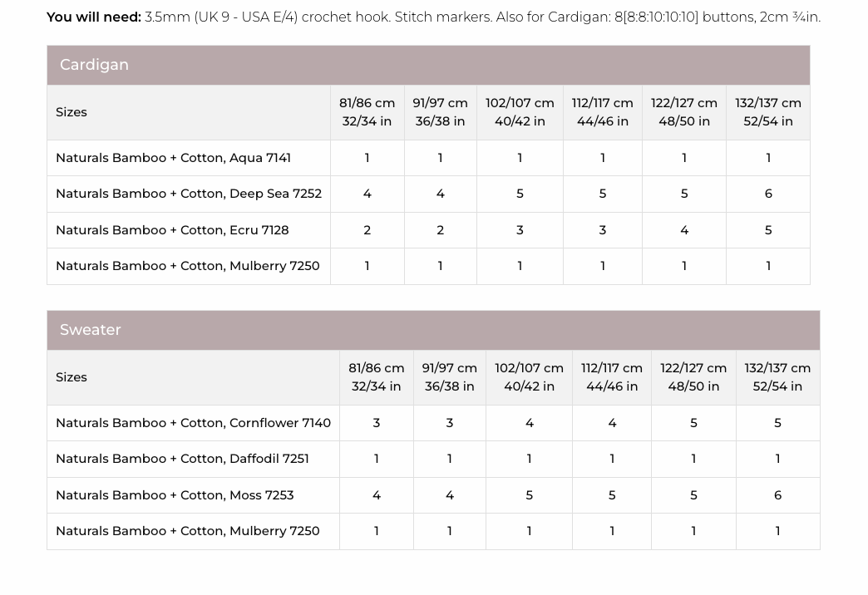
Task: Select the Sweater 122/127 cm size column header
Action: pos(693,377)
